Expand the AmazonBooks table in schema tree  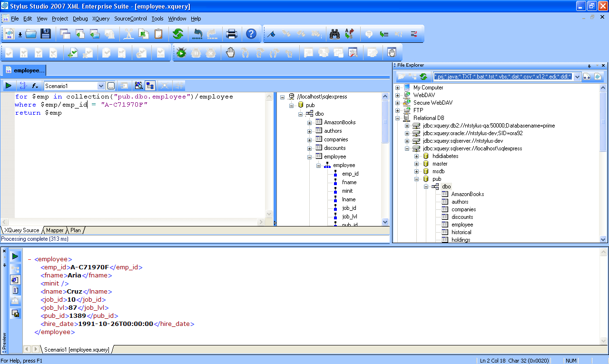click(309, 122)
